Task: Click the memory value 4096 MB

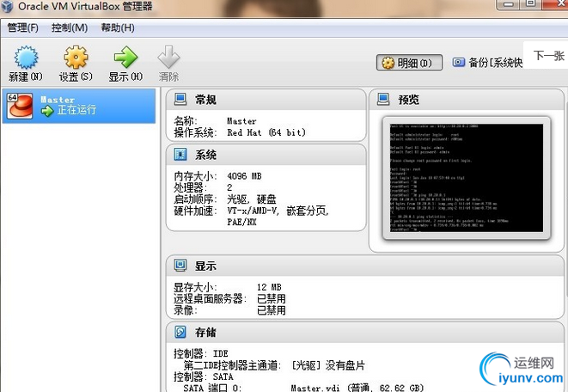Action: pos(244,176)
